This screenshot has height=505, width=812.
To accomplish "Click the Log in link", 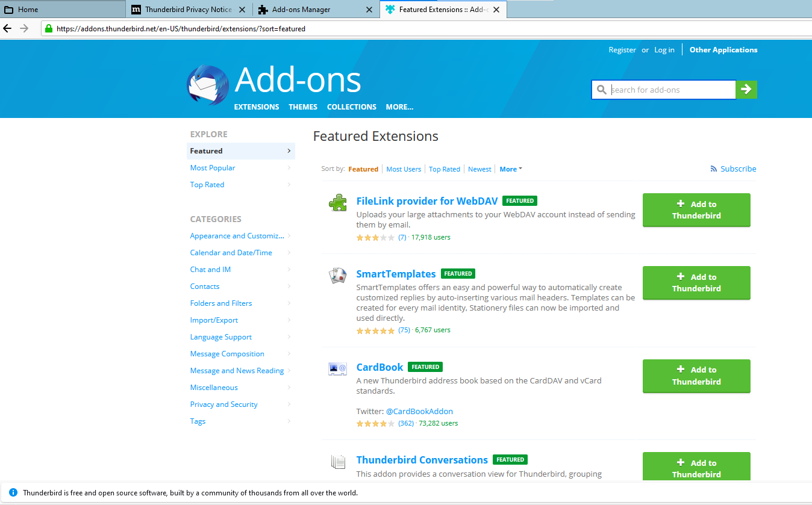I will pyautogui.click(x=664, y=50).
